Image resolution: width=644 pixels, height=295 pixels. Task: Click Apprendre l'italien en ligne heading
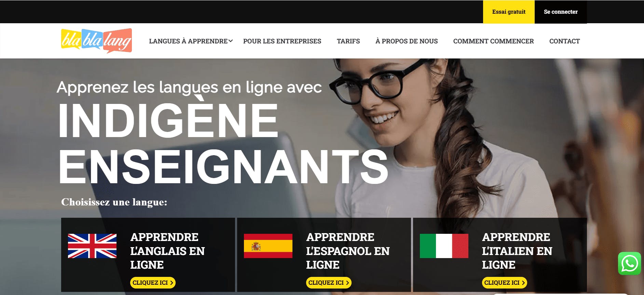[x=517, y=251]
